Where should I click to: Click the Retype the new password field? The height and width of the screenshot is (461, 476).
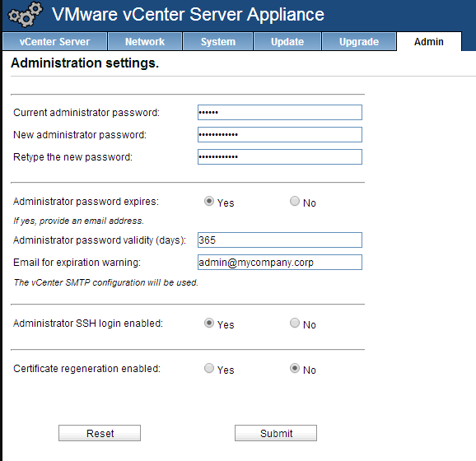click(x=280, y=157)
